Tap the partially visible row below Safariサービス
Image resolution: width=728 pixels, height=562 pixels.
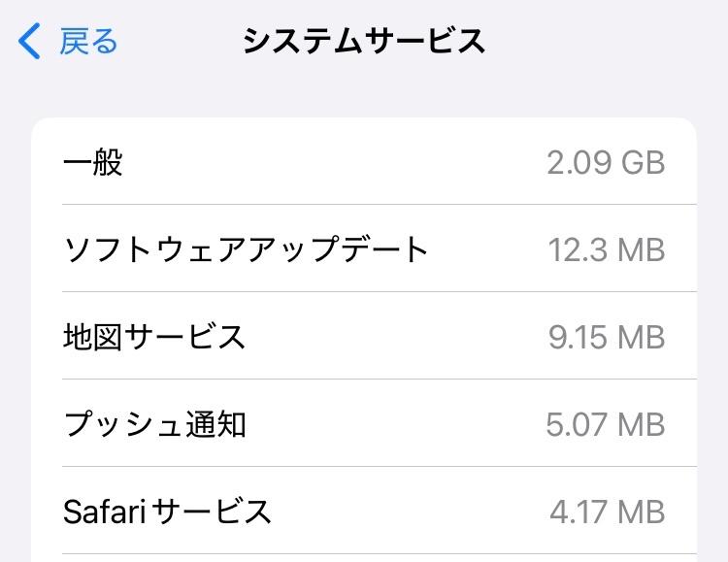pyautogui.click(x=364, y=558)
